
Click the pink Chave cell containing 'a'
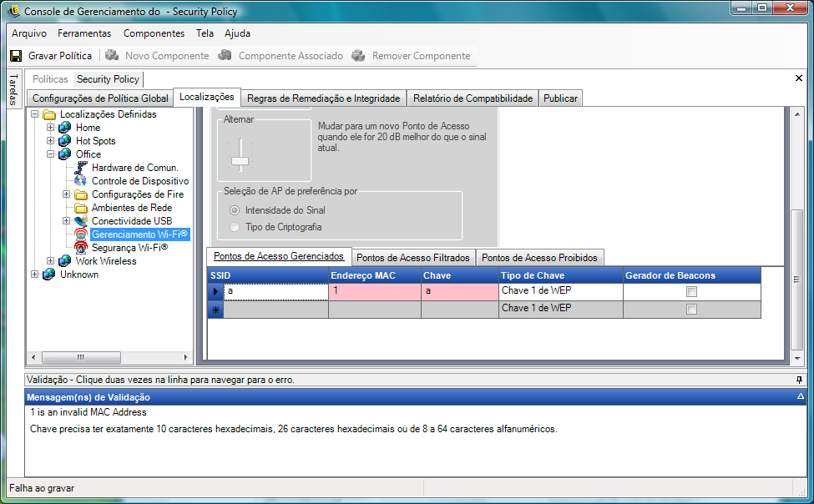click(460, 292)
